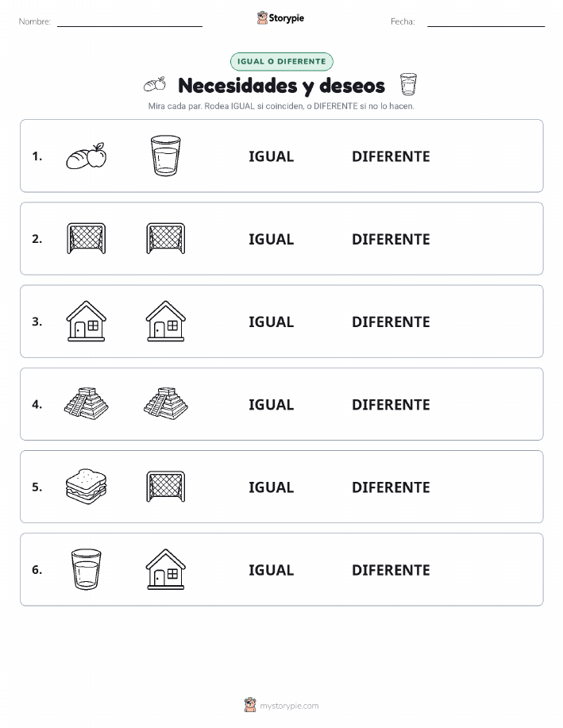This screenshot has height=728, width=563.
Task: Choose IGUAL for row 3
Action: point(272,322)
